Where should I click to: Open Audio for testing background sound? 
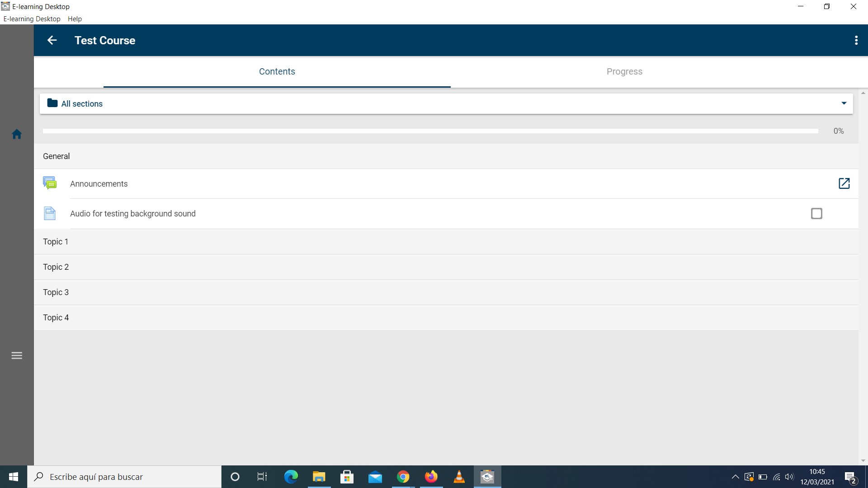(x=132, y=214)
